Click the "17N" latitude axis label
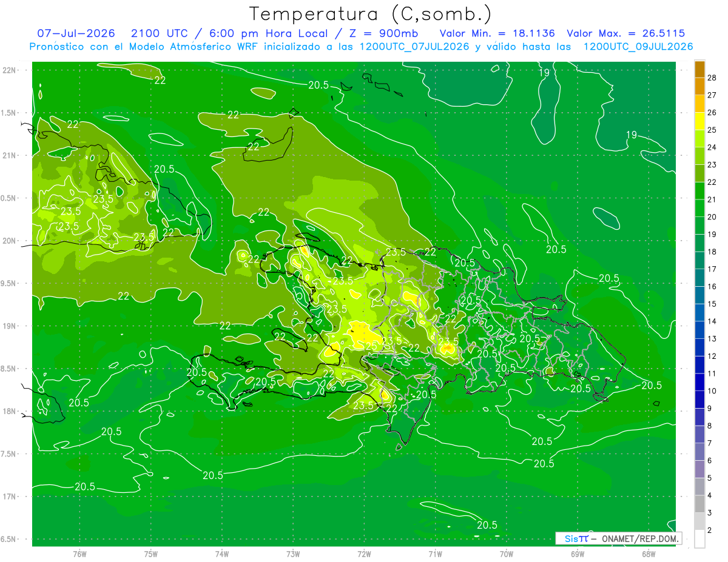 9,497
